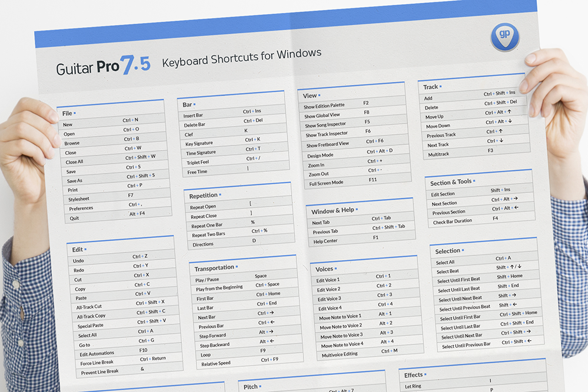The height and width of the screenshot is (392, 588).
Task: Click the blue square beside Transportation heading
Action: (x=237, y=267)
